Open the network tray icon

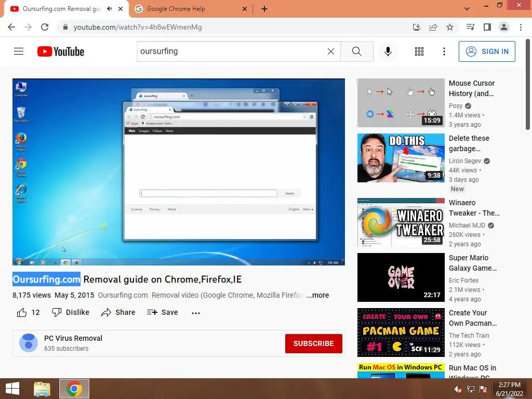point(471,389)
